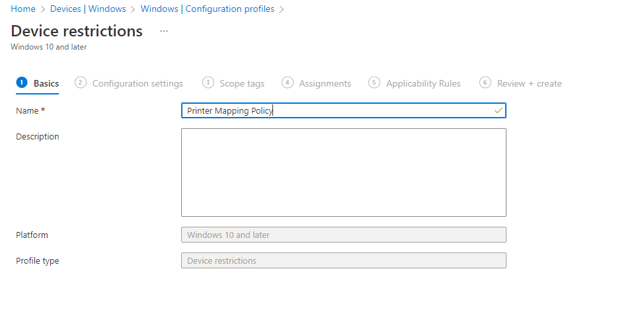Jump to the Assignments step
644x310 pixels.
point(316,83)
